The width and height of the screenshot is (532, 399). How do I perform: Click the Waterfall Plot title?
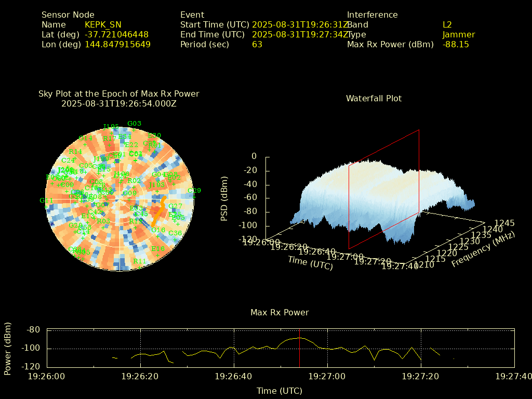coord(374,98)
